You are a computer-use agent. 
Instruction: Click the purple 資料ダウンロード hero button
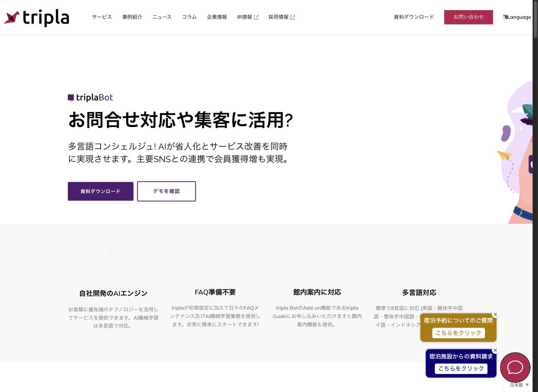[x=101, y=191]
